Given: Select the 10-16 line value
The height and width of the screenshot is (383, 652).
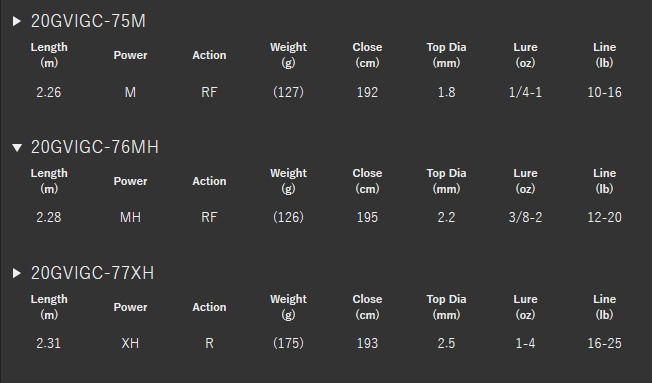Looking at the screenshot, I should 604,92.
